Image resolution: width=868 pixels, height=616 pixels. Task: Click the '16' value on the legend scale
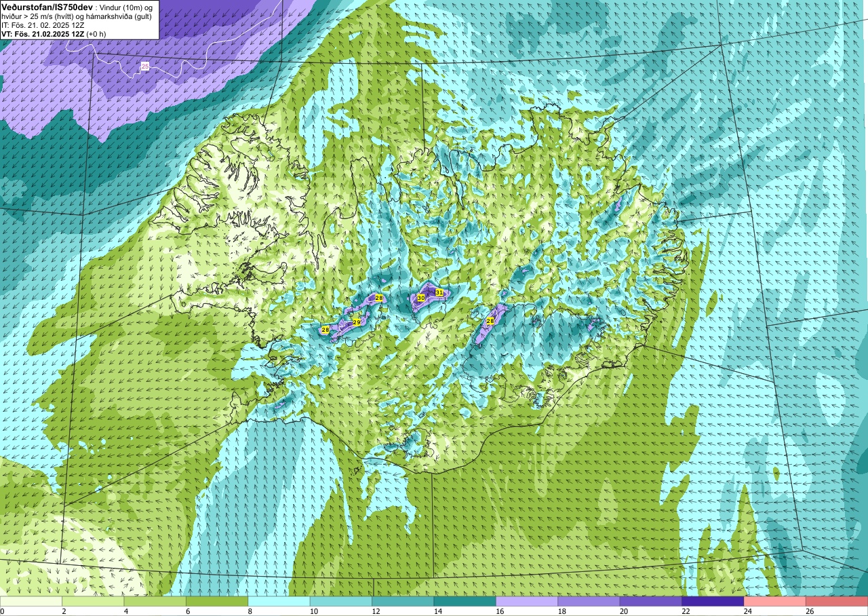[x=500, y=611]
